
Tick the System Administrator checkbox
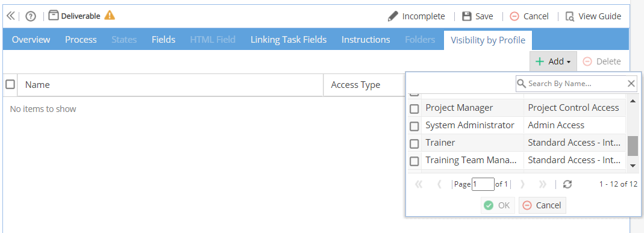[414, 126]
